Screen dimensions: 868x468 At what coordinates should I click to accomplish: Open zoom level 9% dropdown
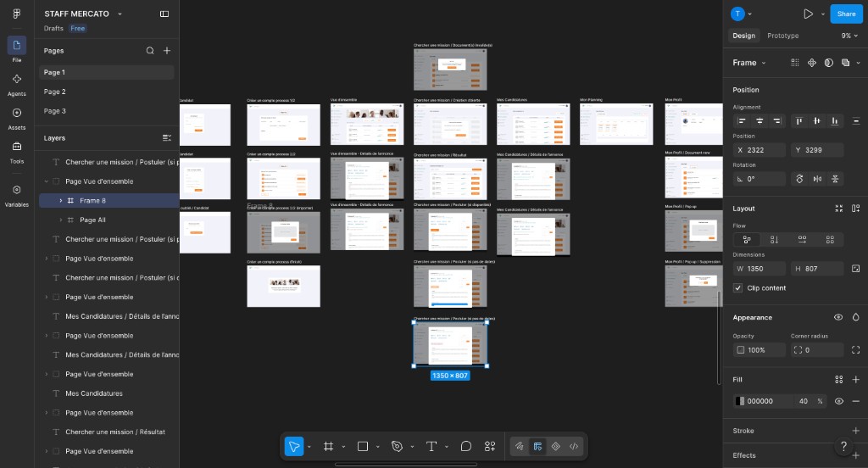pos(849,36)
